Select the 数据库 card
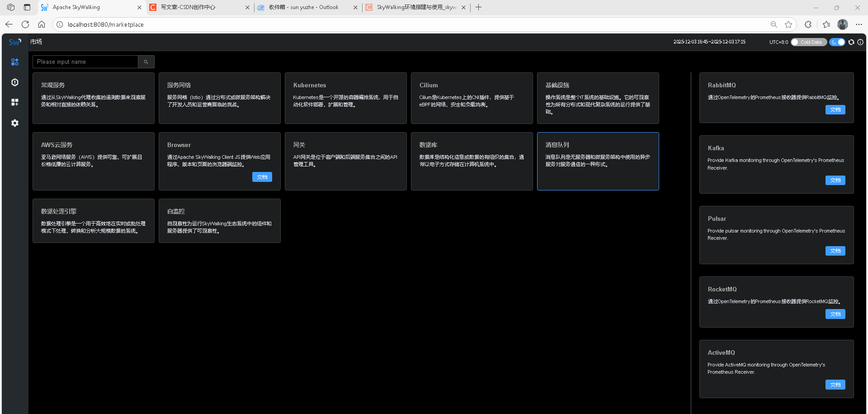Image resolution: width=868 pixels, height=414 pixels. point(472,161)
